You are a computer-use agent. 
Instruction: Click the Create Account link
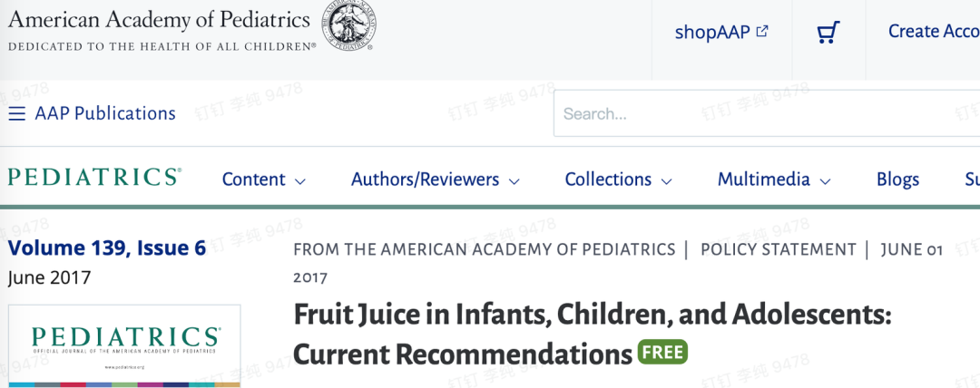[x=934, y=31]
